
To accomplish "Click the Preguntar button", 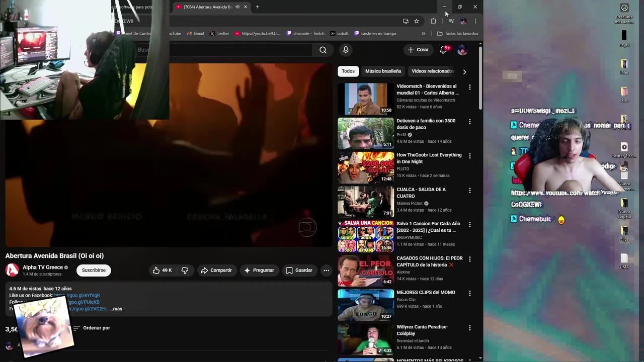I will click(259, 270).
